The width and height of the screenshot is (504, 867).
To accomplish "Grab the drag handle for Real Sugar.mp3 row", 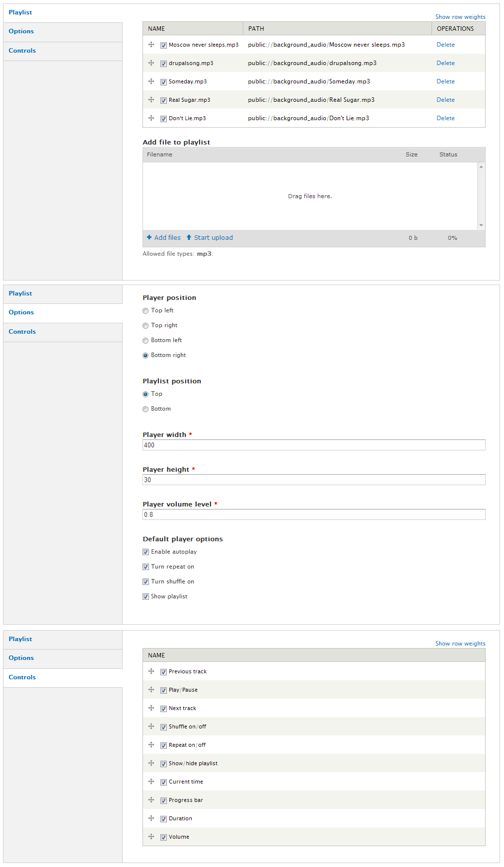I will 151,100.
